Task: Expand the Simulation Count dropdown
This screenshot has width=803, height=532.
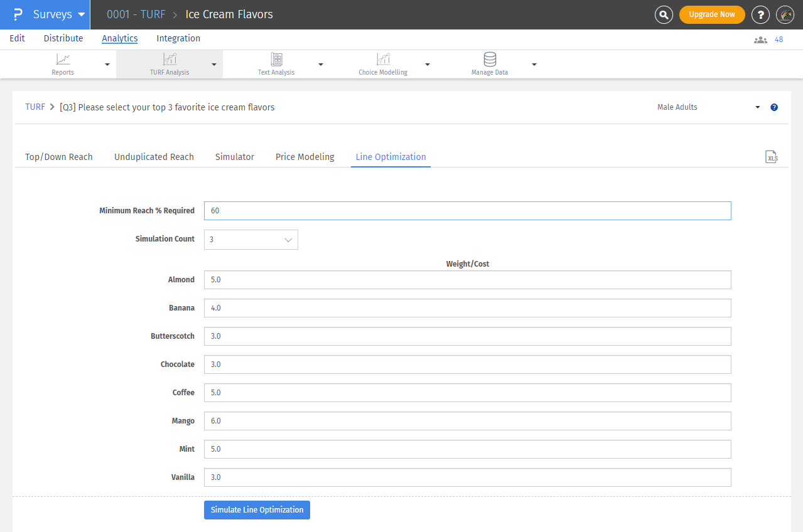Action: pos(251,240)
